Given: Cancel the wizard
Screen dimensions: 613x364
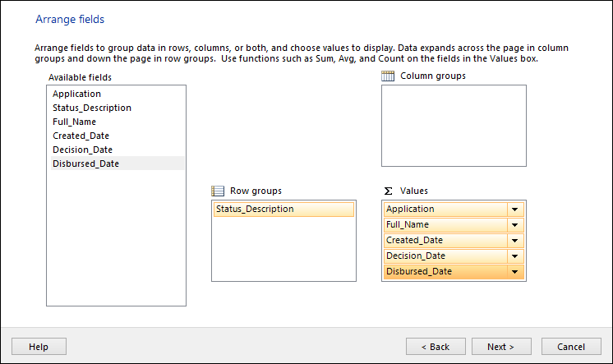Looking at the screenshot, I should click(x=571, y=347).
